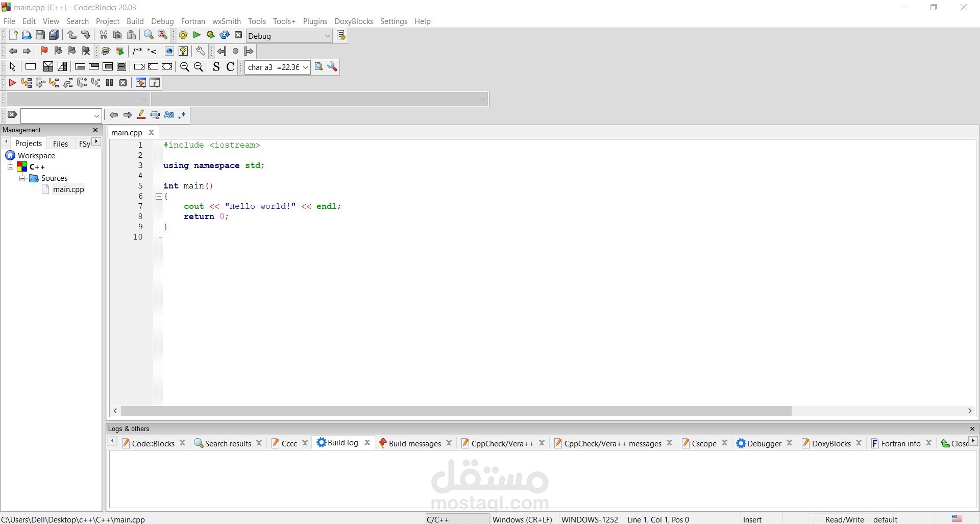This screenshot has height=524, width=980.
Task: Toggle the browse tracker record marker
Action: coord(236,51)
